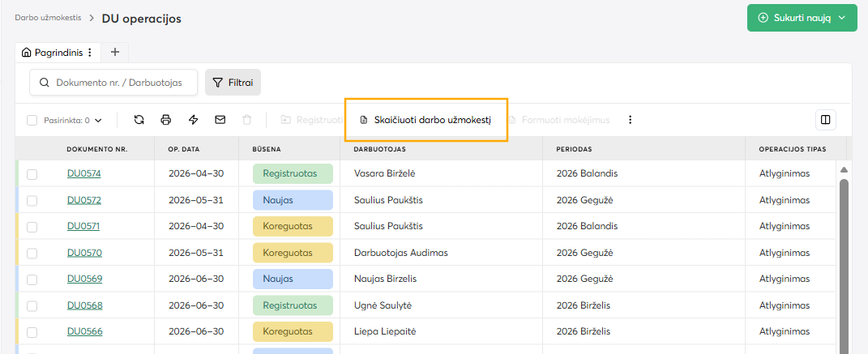Click employee name Darbuotojas Audimas

click(x=401, y=252)
